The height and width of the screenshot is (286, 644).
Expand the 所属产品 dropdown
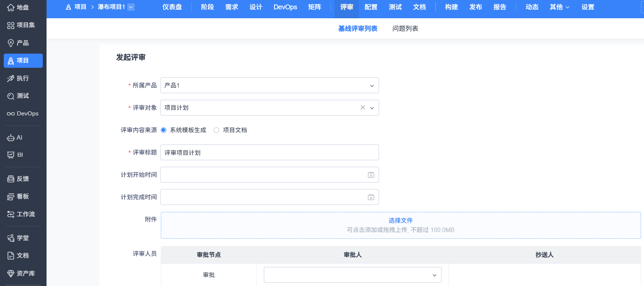tap(372, 86)
